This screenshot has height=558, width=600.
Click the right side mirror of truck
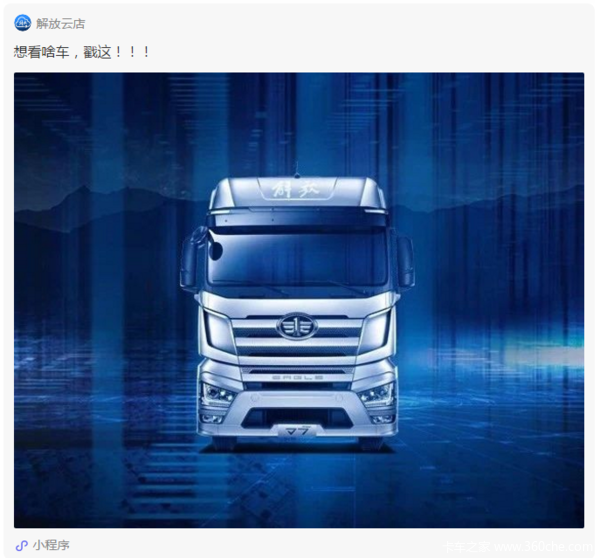406,262
